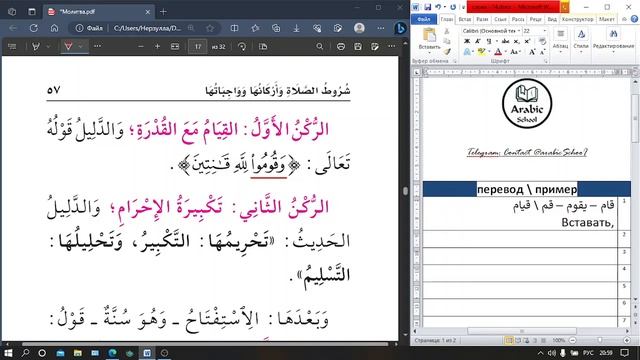Toggle strikethrough in Word
Viewport: 640px width, 360px height.
(505, 41)
